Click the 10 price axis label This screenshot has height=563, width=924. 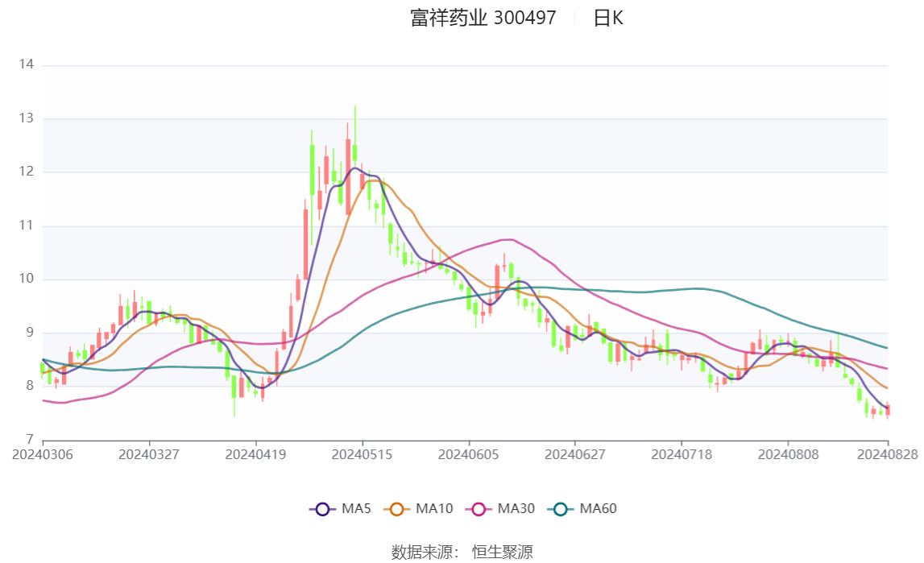click(x=26, y=279)
